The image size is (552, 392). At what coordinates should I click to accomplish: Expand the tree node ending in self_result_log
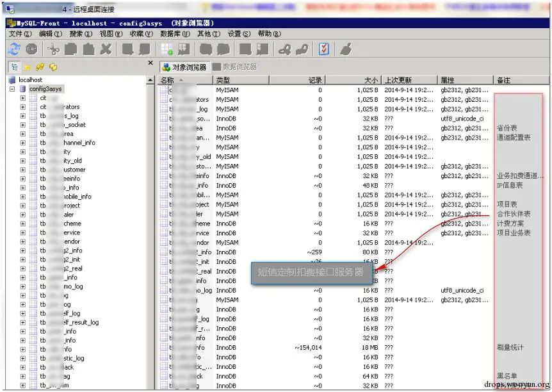point(23,323)
